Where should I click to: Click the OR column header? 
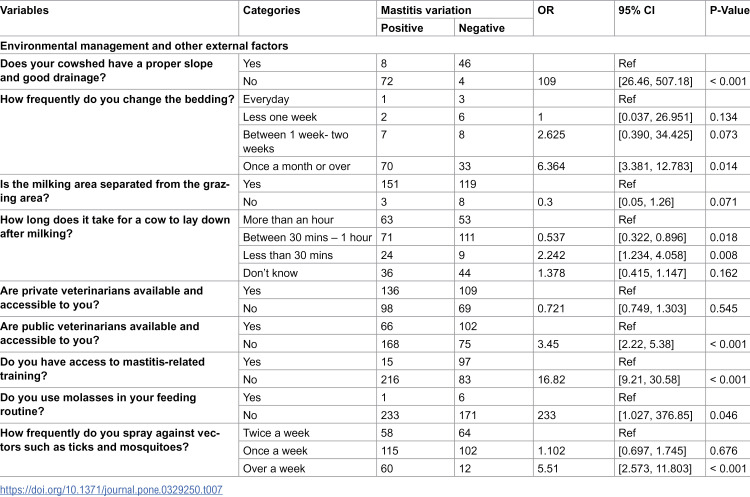[x=545, y=10]
